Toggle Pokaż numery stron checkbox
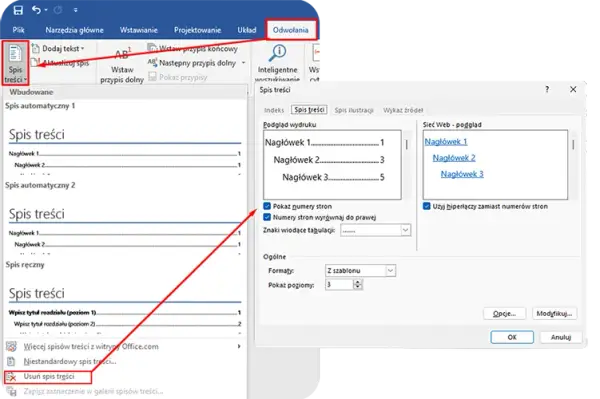Viewport: 600px width, 399px height. pos(267,206)
